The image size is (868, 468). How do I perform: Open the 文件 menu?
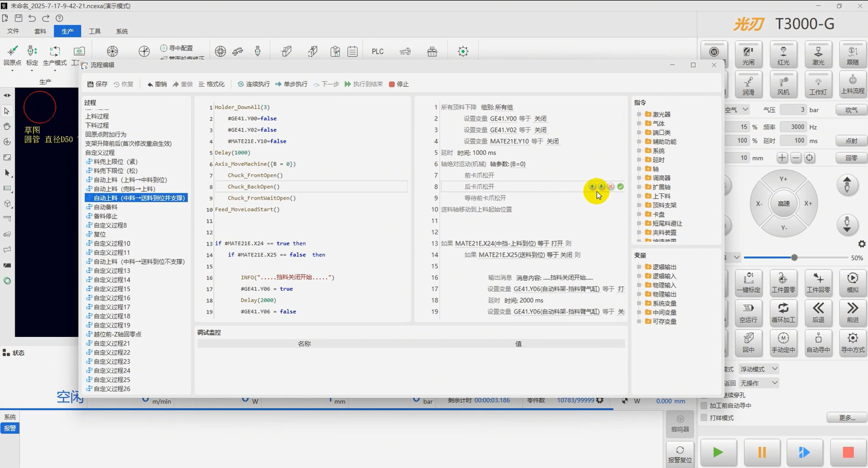pos(13,31)
